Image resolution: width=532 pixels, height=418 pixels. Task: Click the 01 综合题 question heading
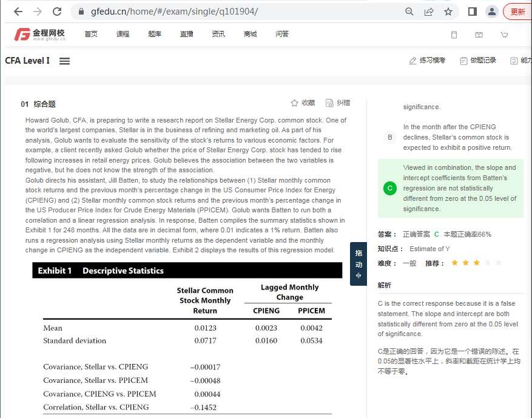[38, 104]
